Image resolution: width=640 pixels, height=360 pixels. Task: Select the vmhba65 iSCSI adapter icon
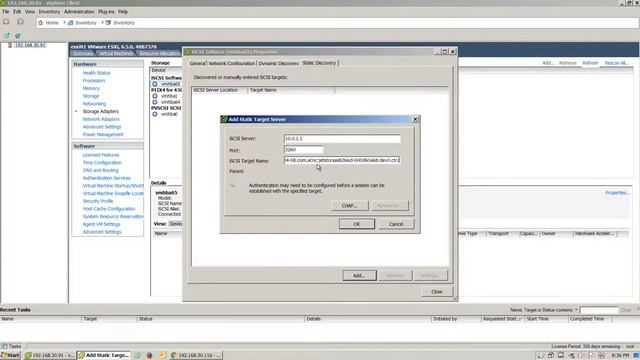(x=155, y=84)
